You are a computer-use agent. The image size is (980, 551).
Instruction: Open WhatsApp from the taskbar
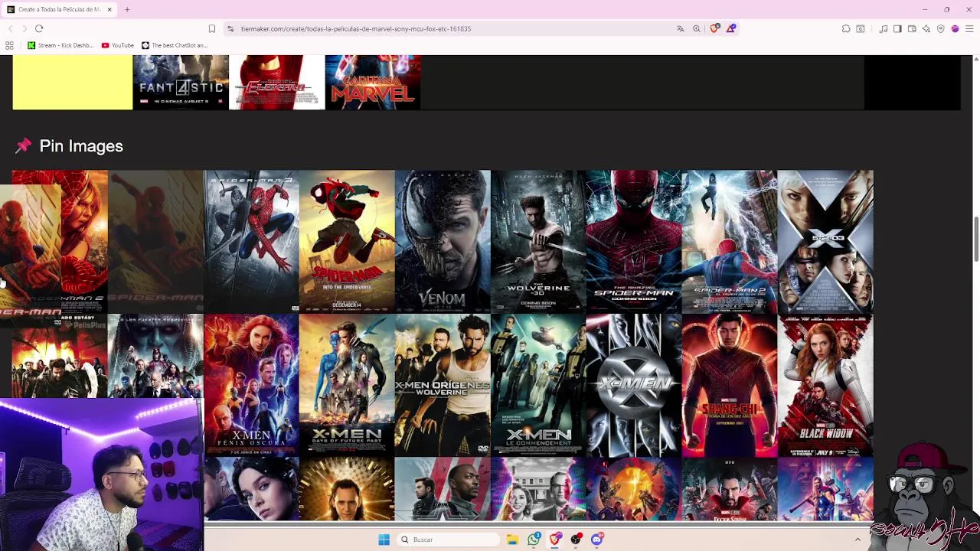pyautogui.click(x=534, y=540)
